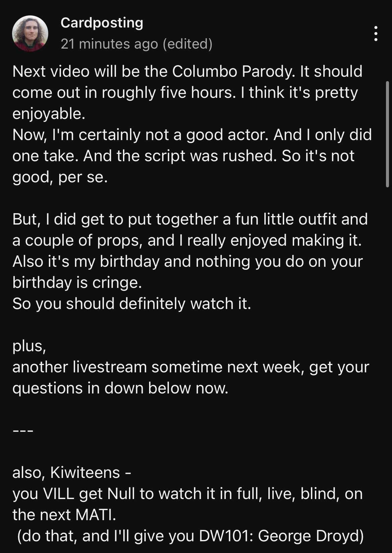Tap the text 'birthday is cringe.'
Image resolution: width=392 pixels, height=553 pixels.
coord(77,283)
